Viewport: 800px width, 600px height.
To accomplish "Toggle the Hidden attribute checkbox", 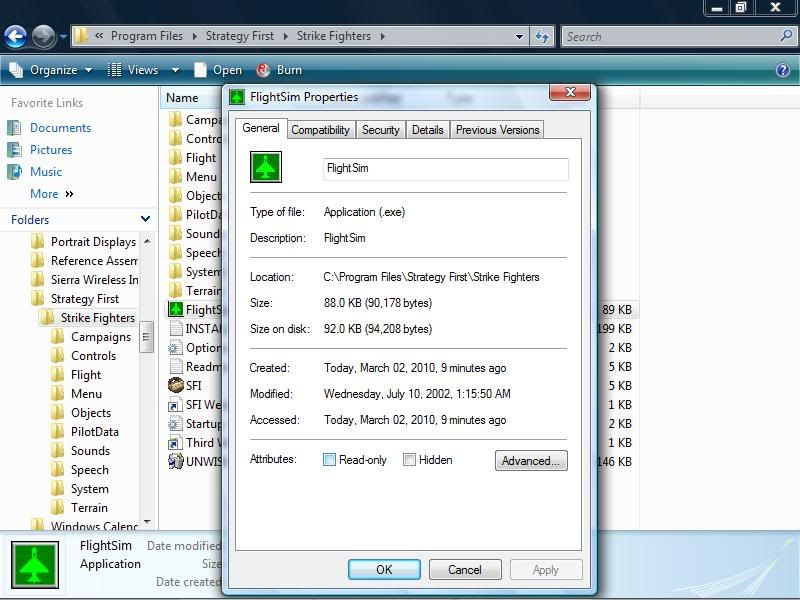I will click(409, 460).
